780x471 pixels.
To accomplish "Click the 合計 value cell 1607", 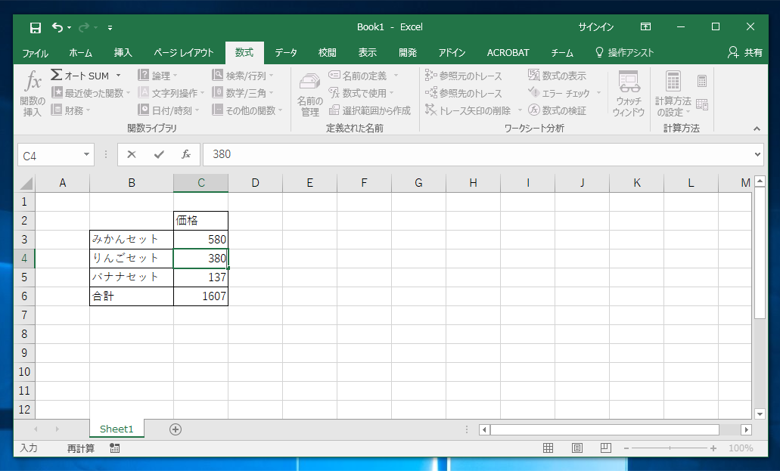I will pos(201,296).
